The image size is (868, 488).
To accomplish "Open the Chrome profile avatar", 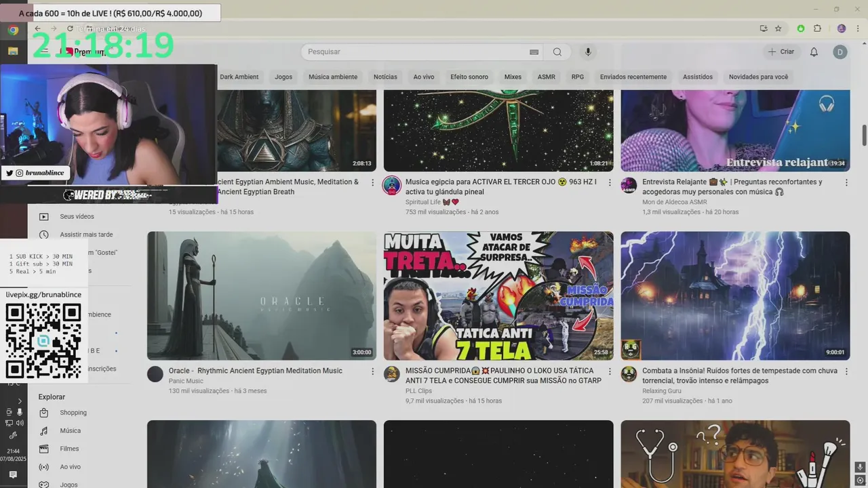I will coord(842,28).
